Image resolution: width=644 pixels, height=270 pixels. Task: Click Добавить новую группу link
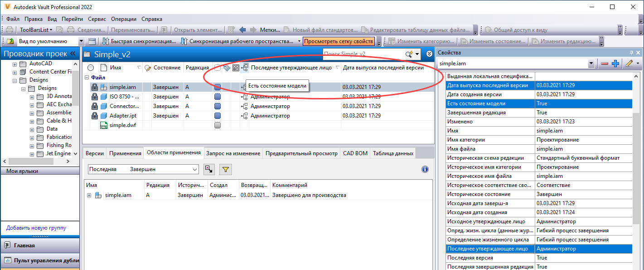36,228
